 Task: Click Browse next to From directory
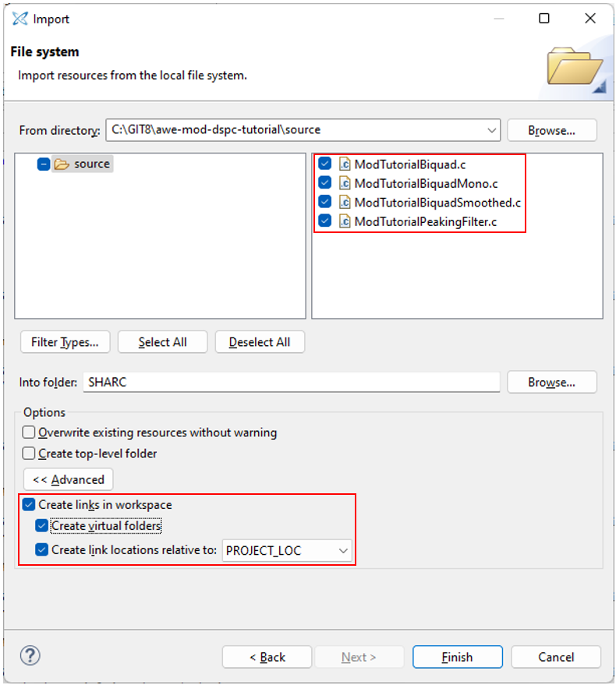pos(551,130)
